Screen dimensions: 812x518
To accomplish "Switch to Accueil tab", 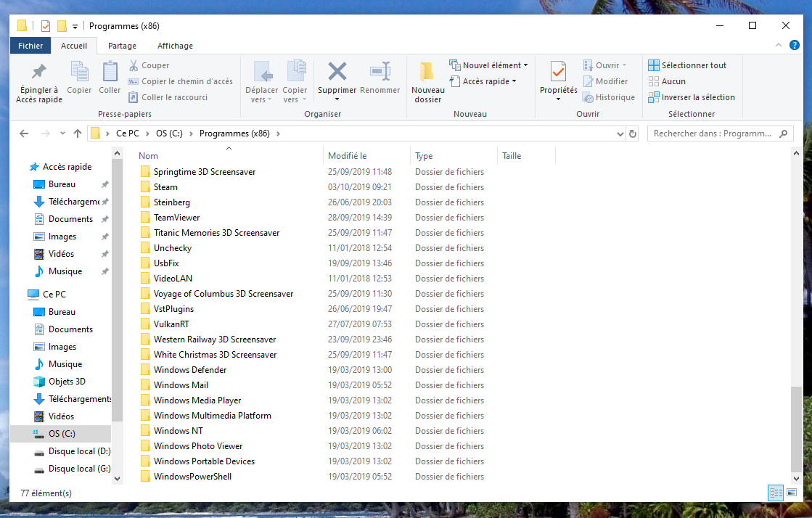I will pyautogui.click(x=74, y=46).
